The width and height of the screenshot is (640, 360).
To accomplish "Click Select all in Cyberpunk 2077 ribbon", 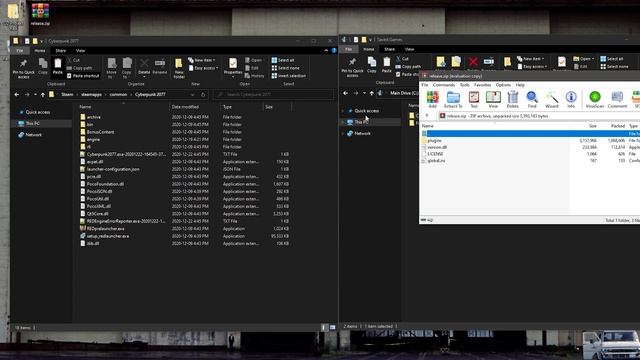I will (x=283, y=60).
